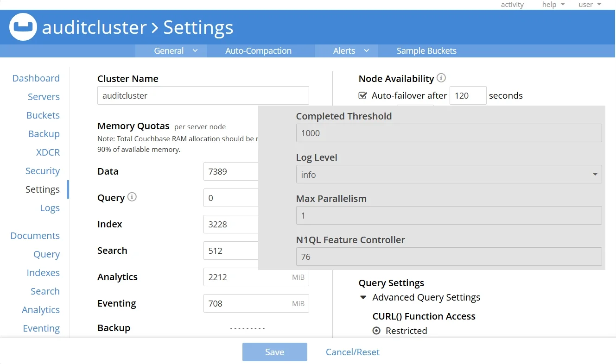Click the Cluster Name input field
The image size is (616, 364).
coord(203,95)
